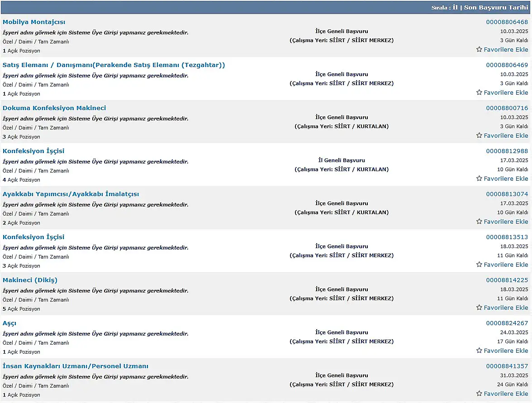Click date 31.03.2025
The width and height of the screenshot is (532, 403).
[x=514, y=375]
